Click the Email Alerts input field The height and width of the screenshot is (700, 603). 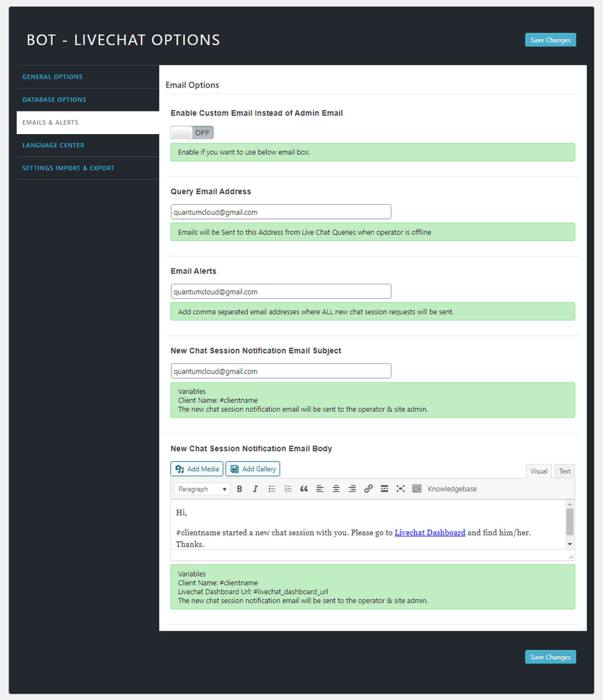[281, 292]
